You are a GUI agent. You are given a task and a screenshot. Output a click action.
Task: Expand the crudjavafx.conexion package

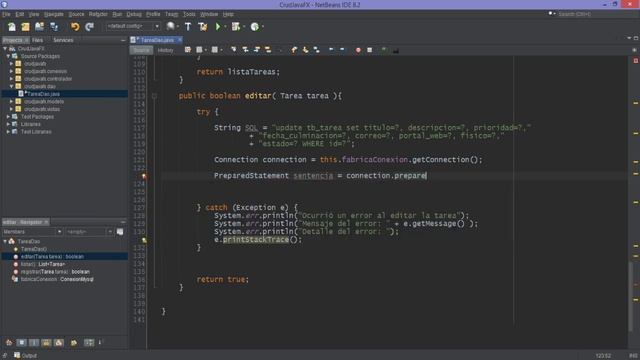[11, 71]
